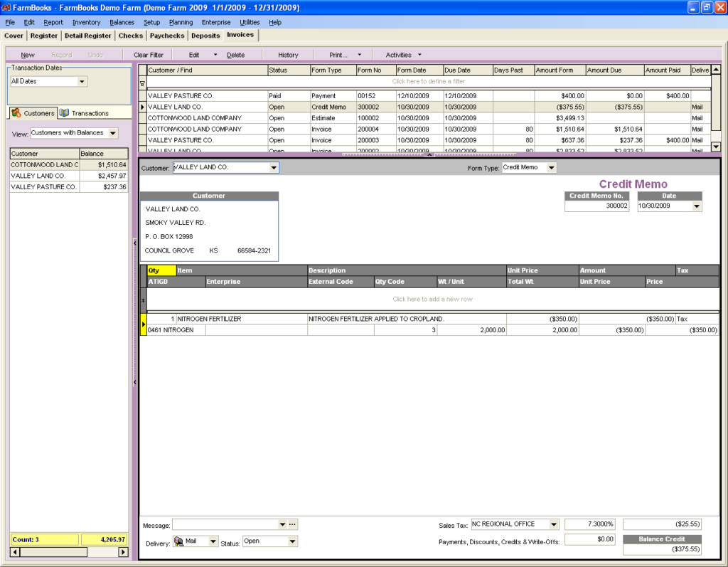
Task: Open the Sales Tax dropdown set to NC REGIONAL OFFICE
Action: tap(554, 524)
